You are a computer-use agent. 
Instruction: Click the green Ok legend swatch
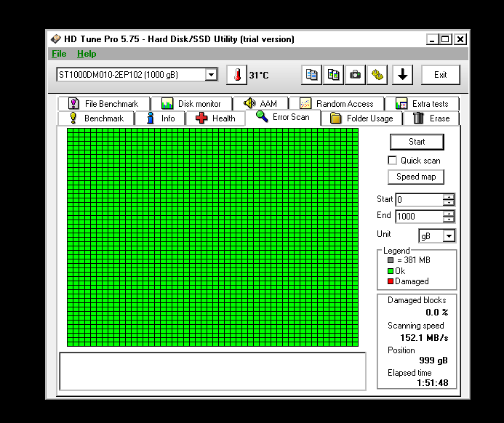(x=391, y=271)
